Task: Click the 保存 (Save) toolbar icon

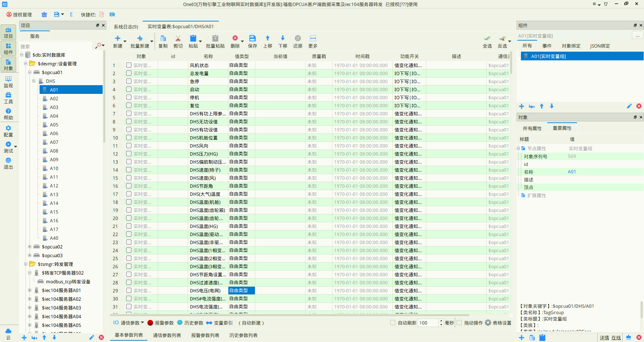Action: [253, 38]
